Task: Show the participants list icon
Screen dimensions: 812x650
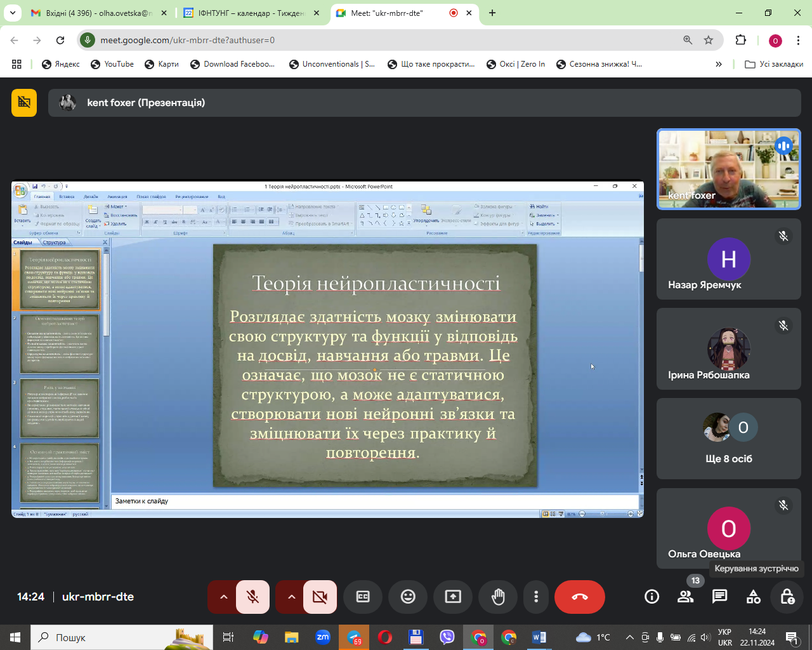Action: 686,597
